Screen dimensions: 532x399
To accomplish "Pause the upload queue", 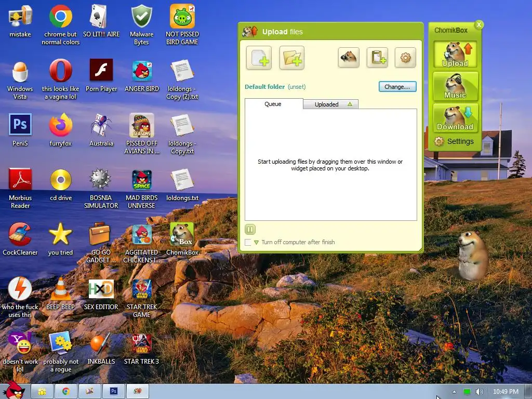I will pos(250,229).
